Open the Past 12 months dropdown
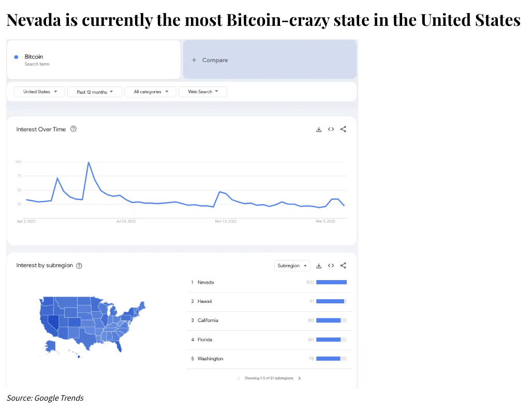 click(95, 92)
